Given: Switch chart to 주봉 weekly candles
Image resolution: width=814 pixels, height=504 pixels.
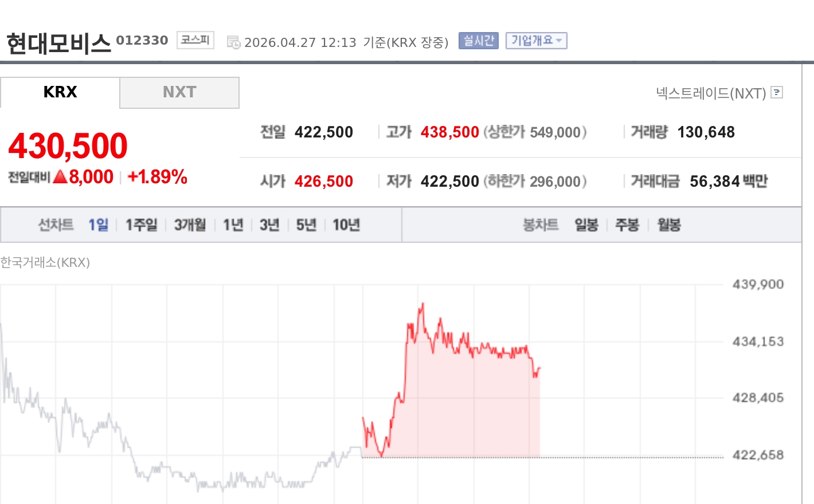Looking at the screenshot, I should (x=627, y=225).
